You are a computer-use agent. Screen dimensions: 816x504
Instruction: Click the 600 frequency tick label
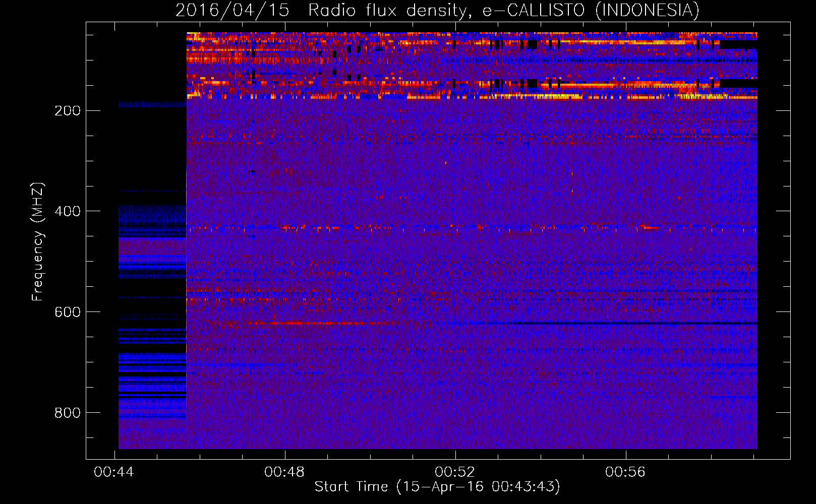pyautogui.click(x=67, y=312)
